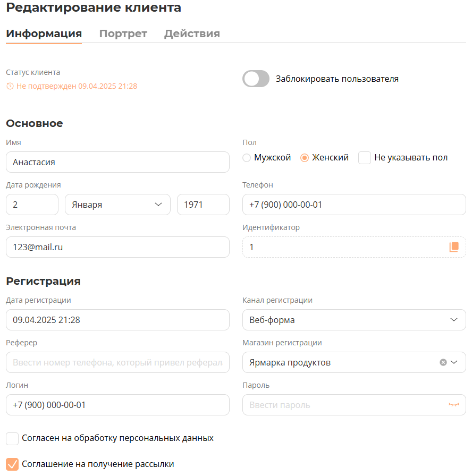Image resolution: width=472 pixels, height=476 pixels.
Task: Select the Женский gender radio button
Action: coord(305,158)
